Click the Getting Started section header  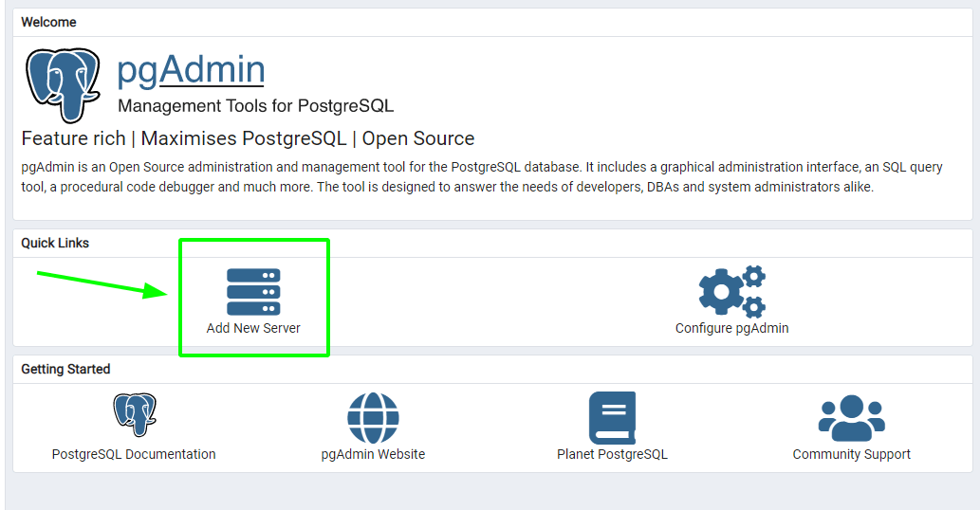pyautogui.click(x=65, y=369)
